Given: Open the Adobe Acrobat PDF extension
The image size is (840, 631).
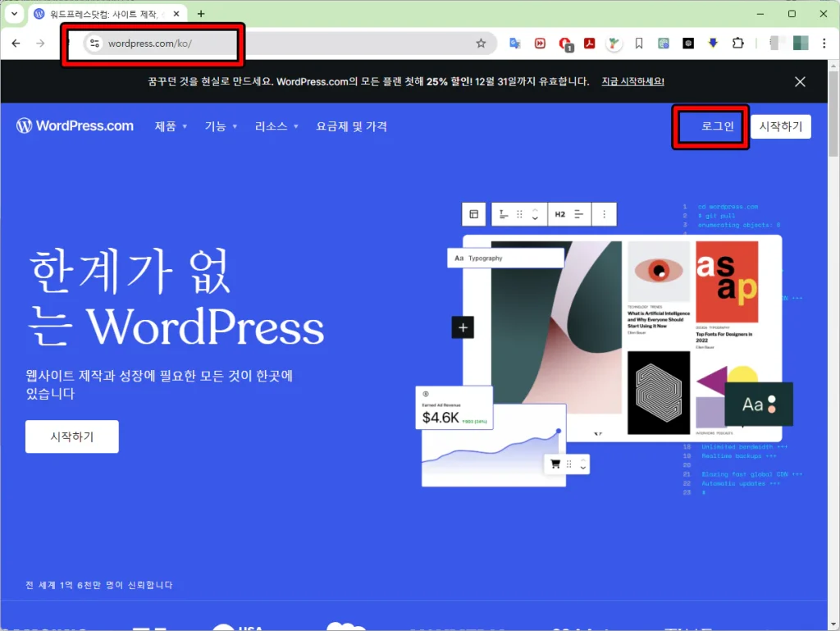Looking at the screenshot, I should (589, 43).
